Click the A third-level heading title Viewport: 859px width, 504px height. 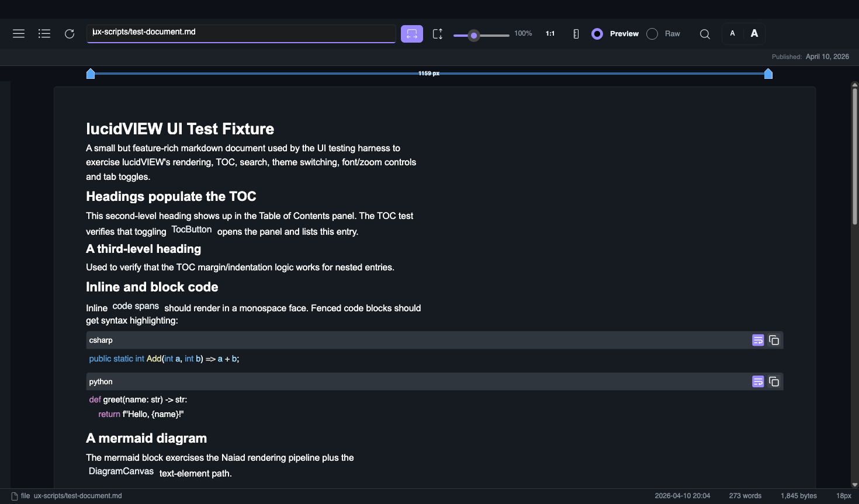point(143,249)
